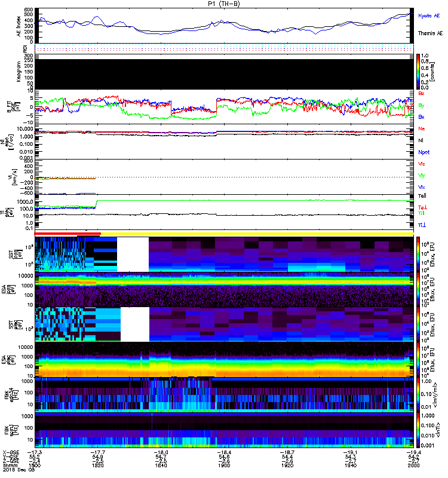
Task: Click the 1800 time tick label
Action: coord(35,465)
